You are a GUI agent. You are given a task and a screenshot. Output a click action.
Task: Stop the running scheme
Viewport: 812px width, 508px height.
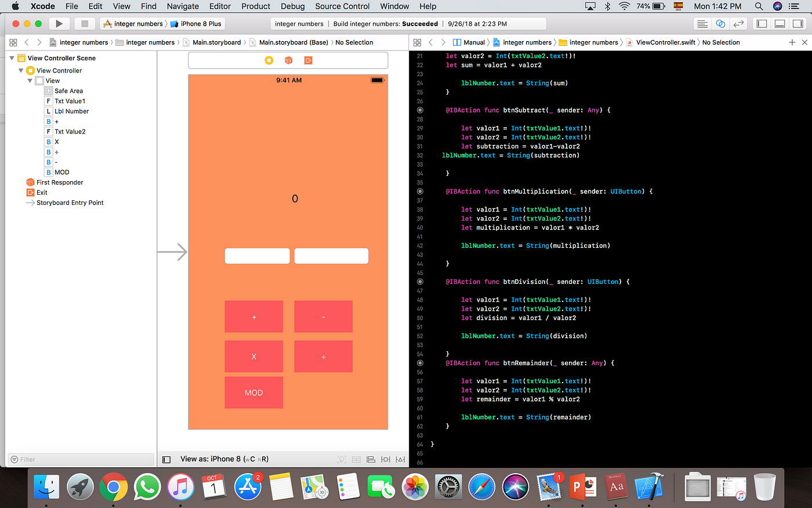tap(85, 24)
